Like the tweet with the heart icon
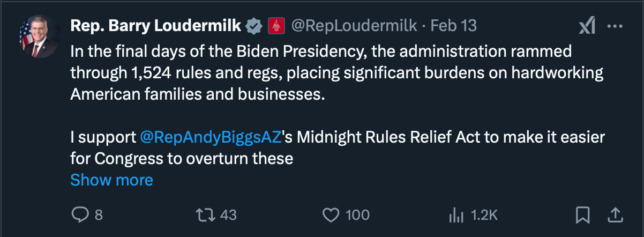644x237 pixels. 331,215
